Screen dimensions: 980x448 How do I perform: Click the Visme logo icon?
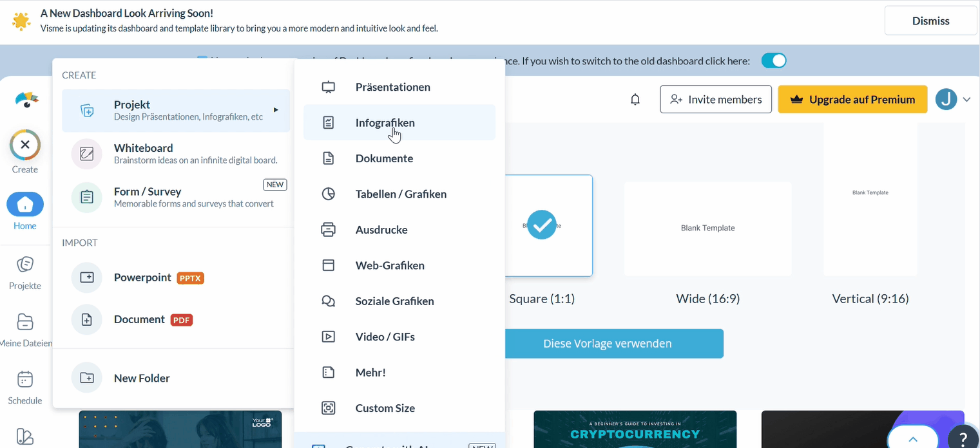click(x=26, y=100)
